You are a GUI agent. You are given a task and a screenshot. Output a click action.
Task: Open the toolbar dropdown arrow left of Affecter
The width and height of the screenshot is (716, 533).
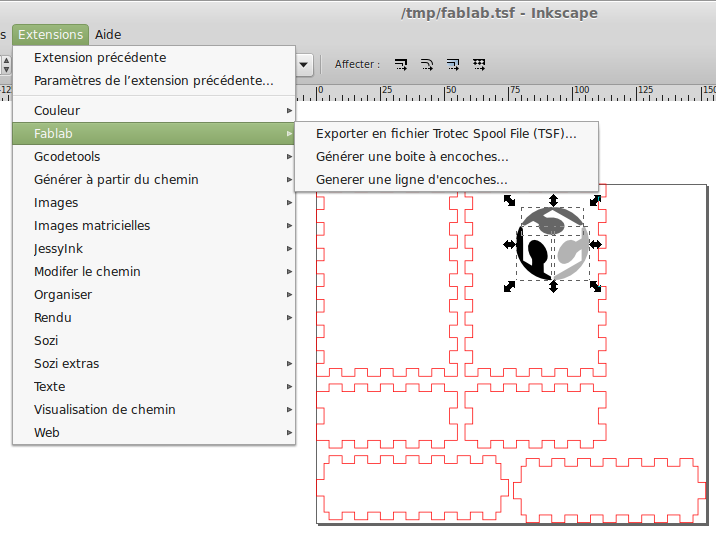pyautogui.click(x=304, y=65)
